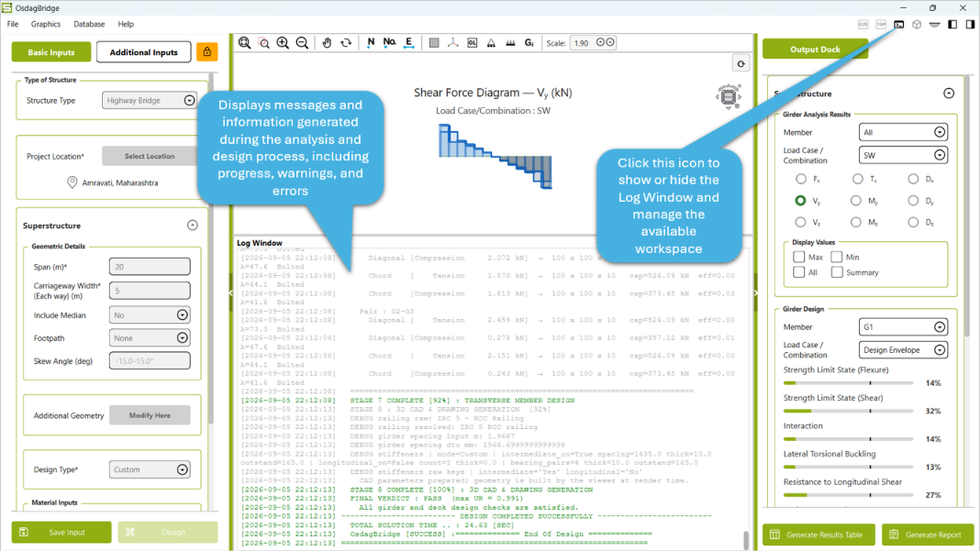Open Girder Design Member dropdown showing G1

coord(903,326)
